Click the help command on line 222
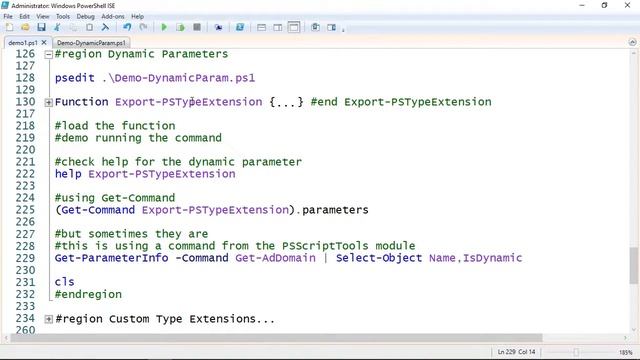The image size is (640, 360). click(x=68, y=174)
